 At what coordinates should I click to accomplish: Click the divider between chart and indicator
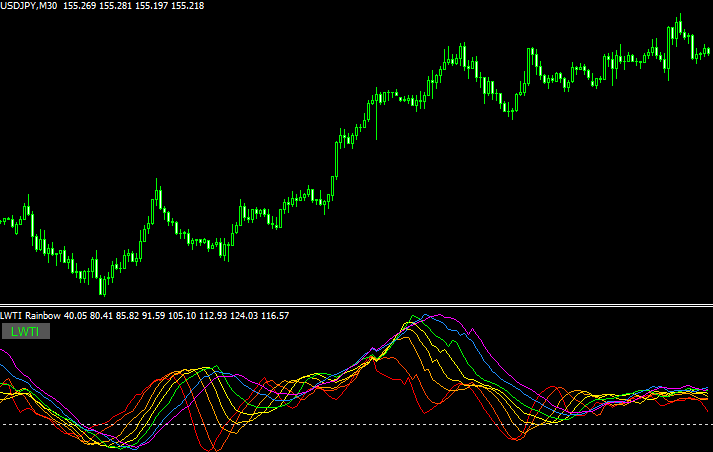pyautogui.click(x=356, y=306)
